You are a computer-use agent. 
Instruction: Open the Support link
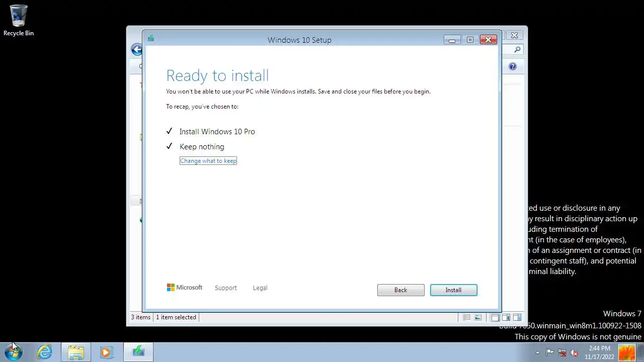click(x=225, y=288)
